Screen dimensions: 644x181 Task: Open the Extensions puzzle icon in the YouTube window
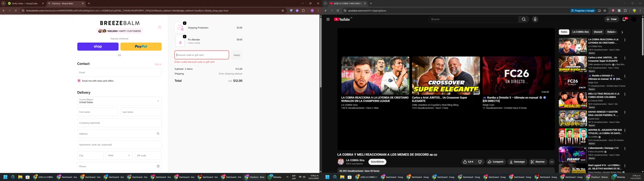(625, 10)
